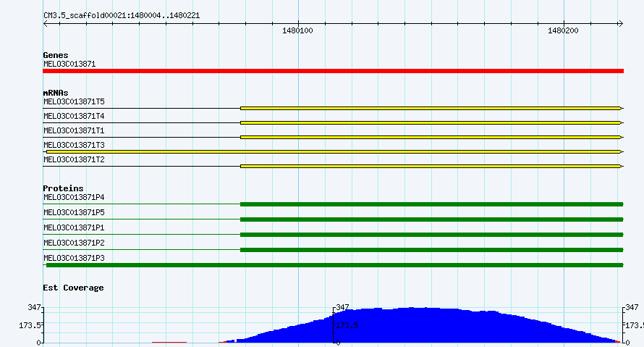Click the left arrowhead of the ruler
644x347 pixels.
(x=46, y=24)
